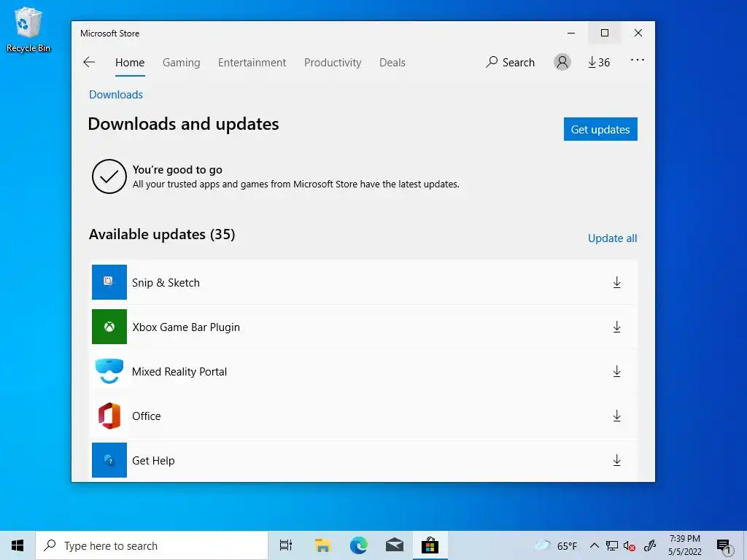Show hidden system tray icons

coord(594,545)
